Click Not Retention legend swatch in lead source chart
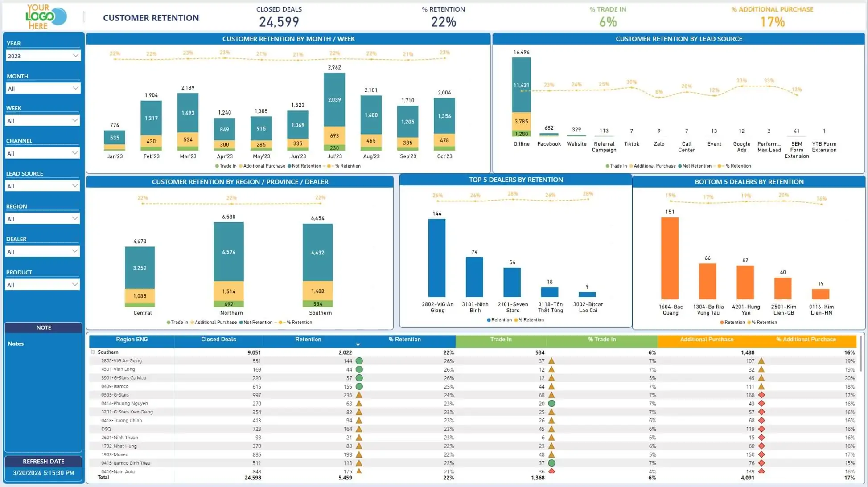 (680, 166)
